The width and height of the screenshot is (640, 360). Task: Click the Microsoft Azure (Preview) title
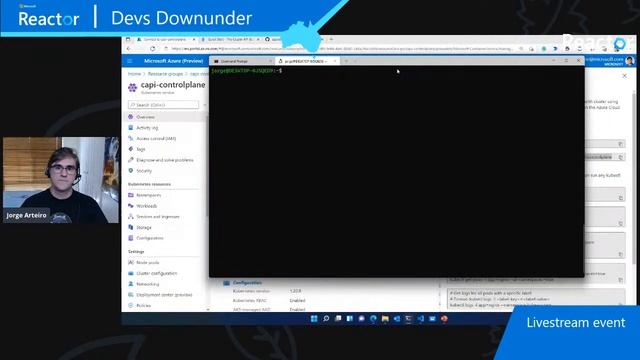(173, 61)
